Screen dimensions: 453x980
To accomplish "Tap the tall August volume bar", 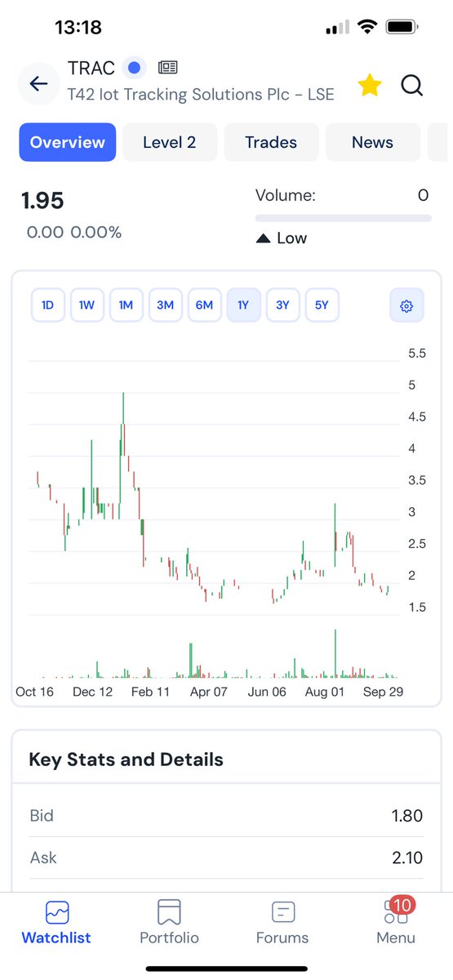I will 335,653.
